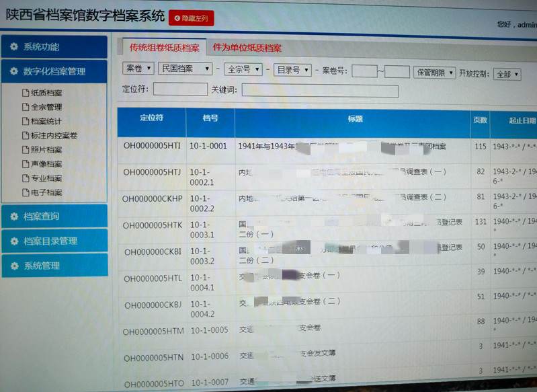This screenshot has width=537, height=392.
Task: Click document icon next to 照片档案
Action: pyautogui.click(x=26, y=149)
